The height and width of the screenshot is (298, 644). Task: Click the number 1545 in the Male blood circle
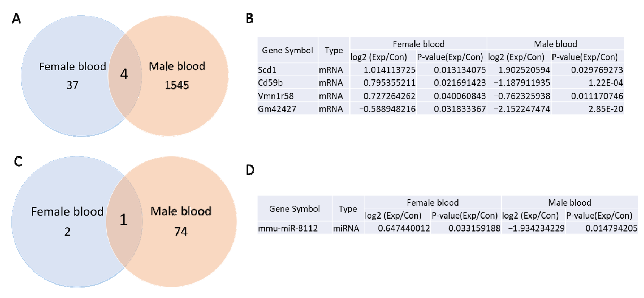177,85
